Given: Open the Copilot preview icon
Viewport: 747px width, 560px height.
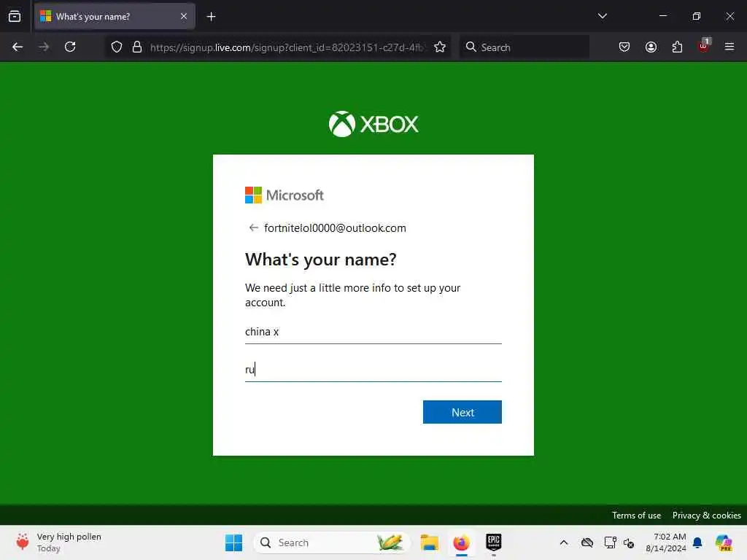Looking at the screenshot, I should 724,542.
